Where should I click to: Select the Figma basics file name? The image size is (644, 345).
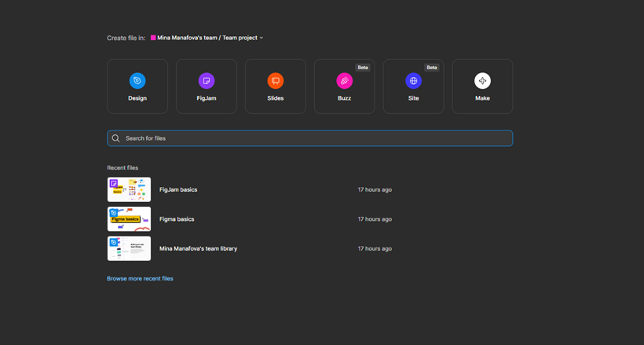click(x=177, y=219)
